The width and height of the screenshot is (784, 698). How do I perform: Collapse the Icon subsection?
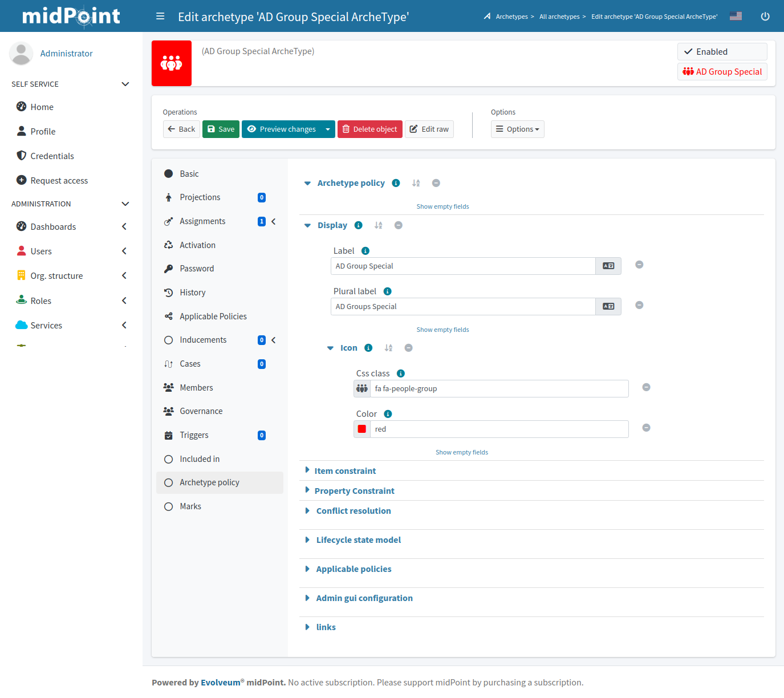(330, 348)
